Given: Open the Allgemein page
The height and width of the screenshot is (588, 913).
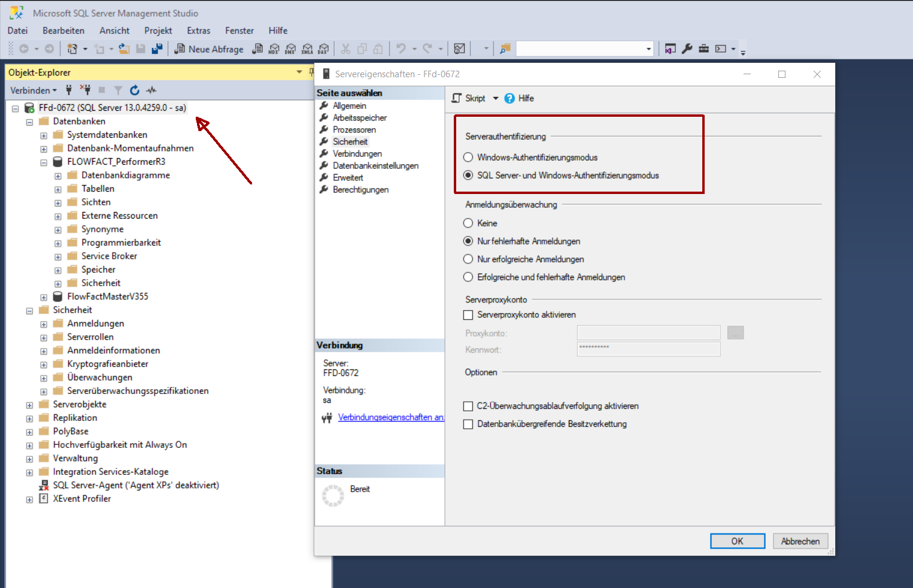Looking at the screenshot, I should pyautogui.click(x=350, y=106).
